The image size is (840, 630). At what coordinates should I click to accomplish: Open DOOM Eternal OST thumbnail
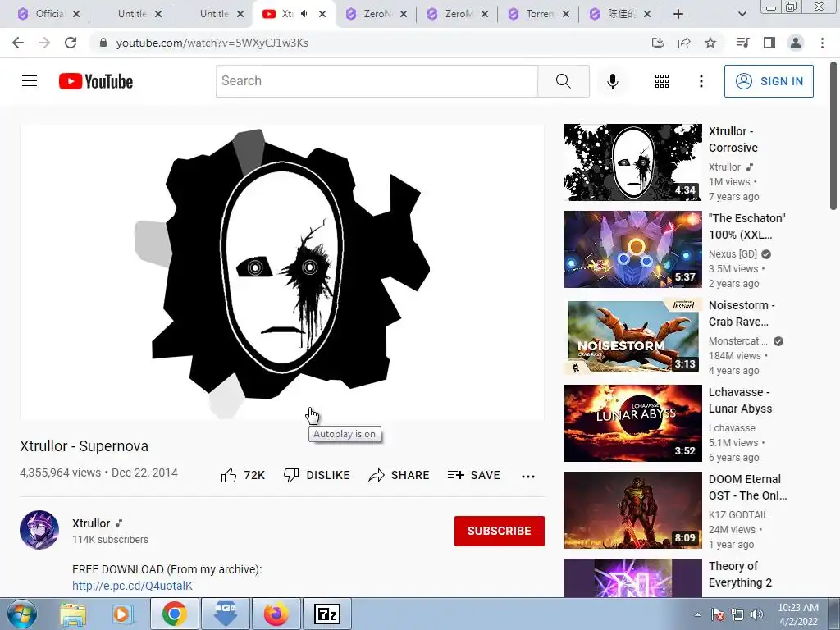(632, 510)
